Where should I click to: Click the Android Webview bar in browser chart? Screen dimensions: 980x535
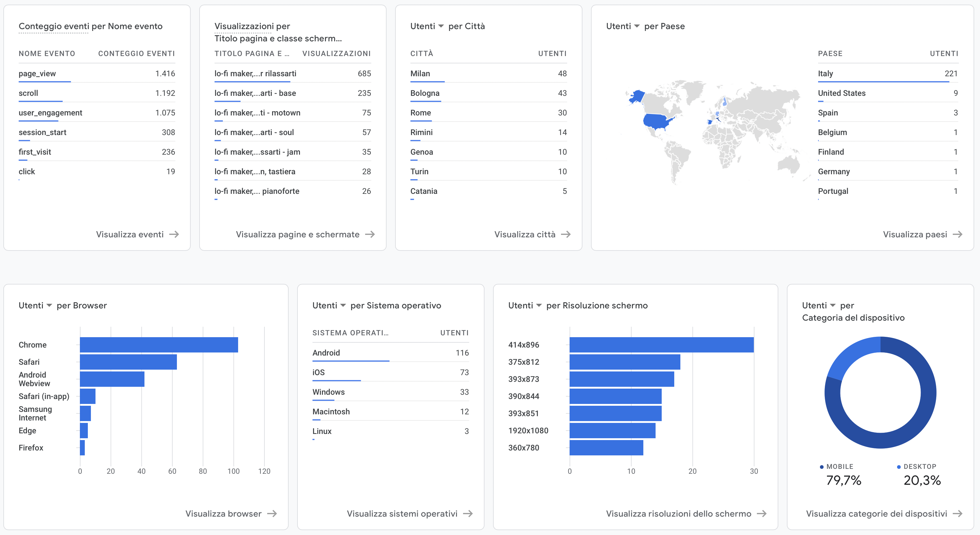pos(112,379)
